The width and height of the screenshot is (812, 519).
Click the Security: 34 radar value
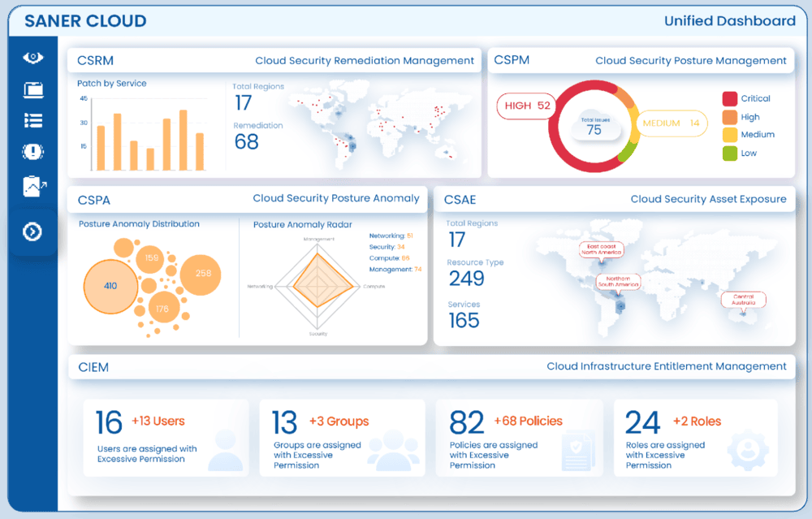point(387,247)
